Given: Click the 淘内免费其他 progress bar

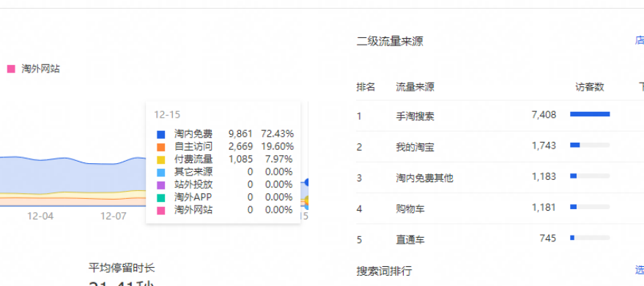Looking at the screenshot, I should click(x=590, y=176).
